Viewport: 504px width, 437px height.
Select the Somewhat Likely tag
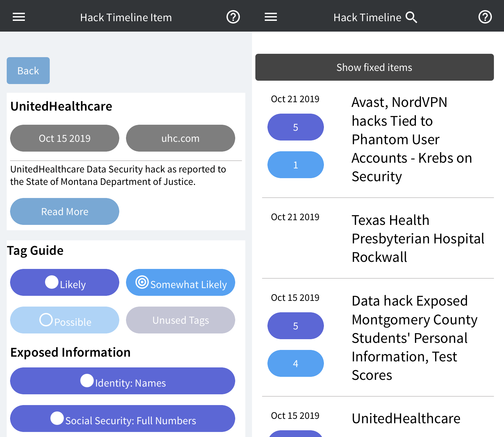(180, 282)
